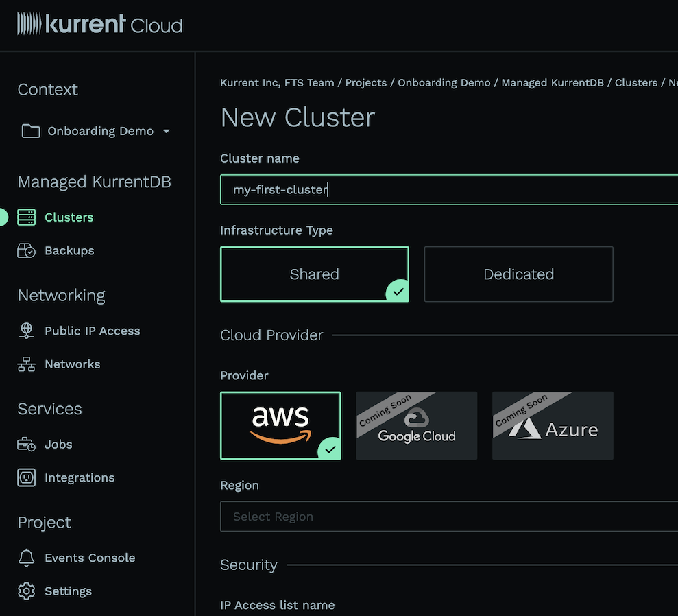Click the Jobs briefcase icon
678x616 pixels.
click(26, 445)
